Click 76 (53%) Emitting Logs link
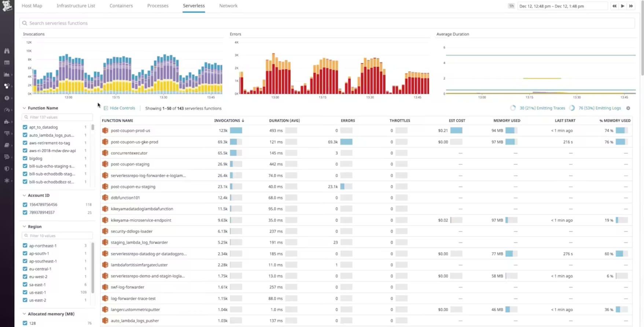This screenshot has width=644, height=327. [600, 108]
